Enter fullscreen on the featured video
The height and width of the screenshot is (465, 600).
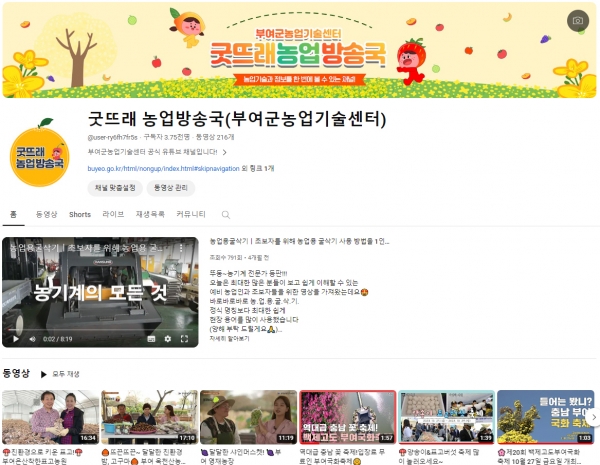click(x=185, y=339)
